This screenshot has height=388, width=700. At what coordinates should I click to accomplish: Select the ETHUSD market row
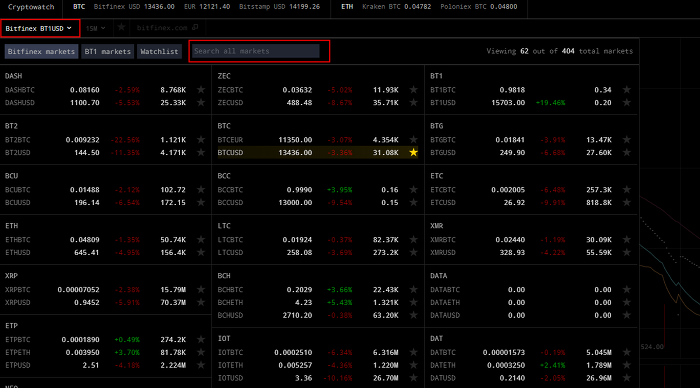pos(105,252)
